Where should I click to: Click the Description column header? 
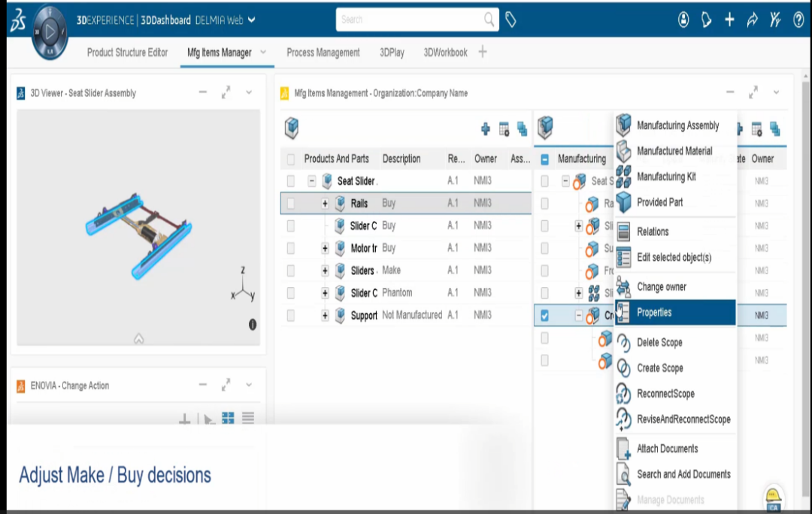coord(401,159)
